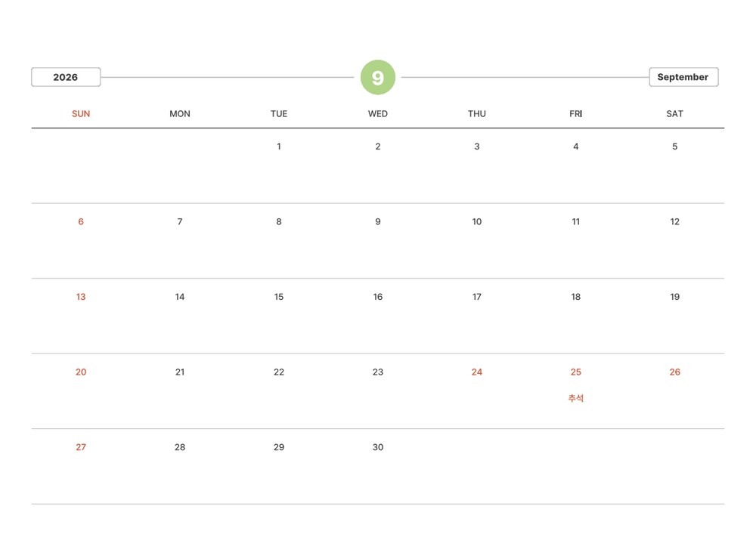Pick Sunday the 6th
This screenshot has height=534, width=756.
(81, 221)
